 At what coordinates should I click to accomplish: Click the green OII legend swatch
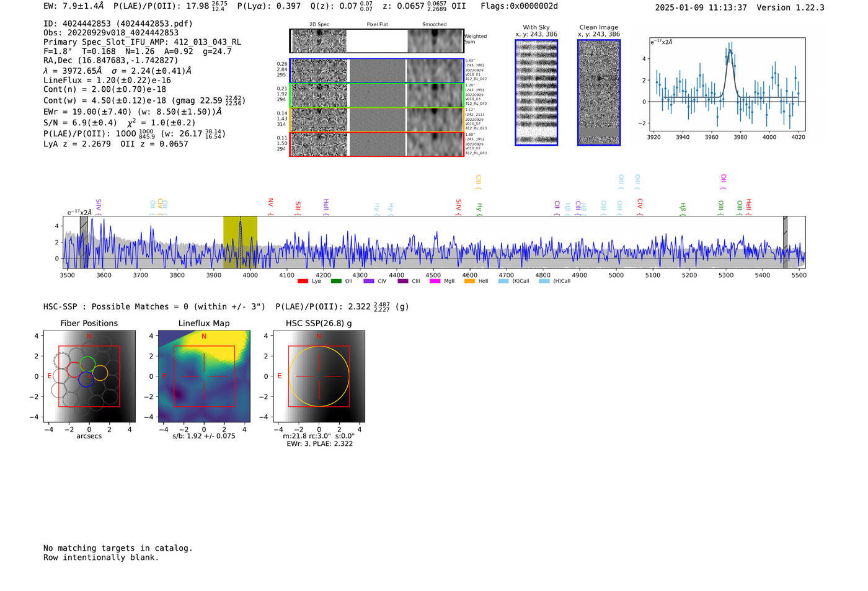(x=336, y=282)
